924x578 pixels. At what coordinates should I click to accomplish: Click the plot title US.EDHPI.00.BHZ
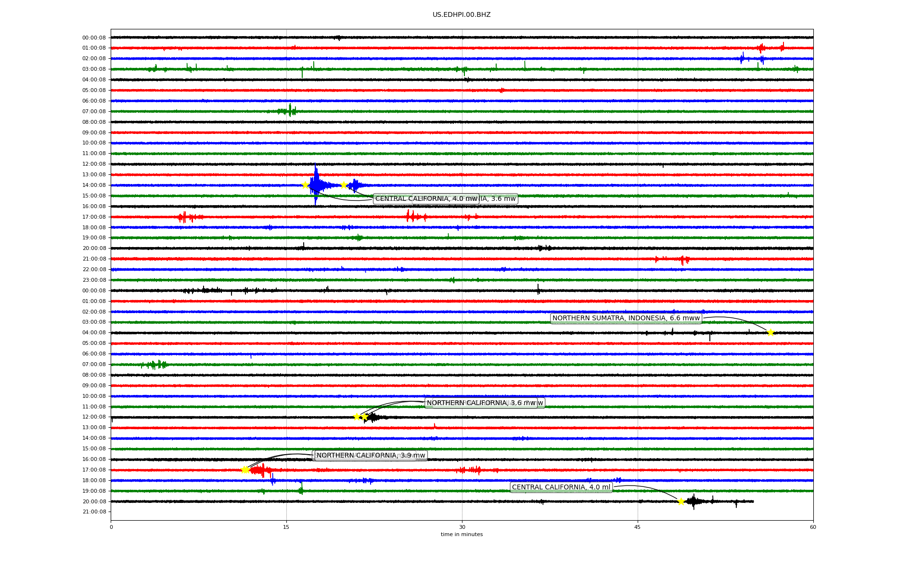click(x=462, y=15)
